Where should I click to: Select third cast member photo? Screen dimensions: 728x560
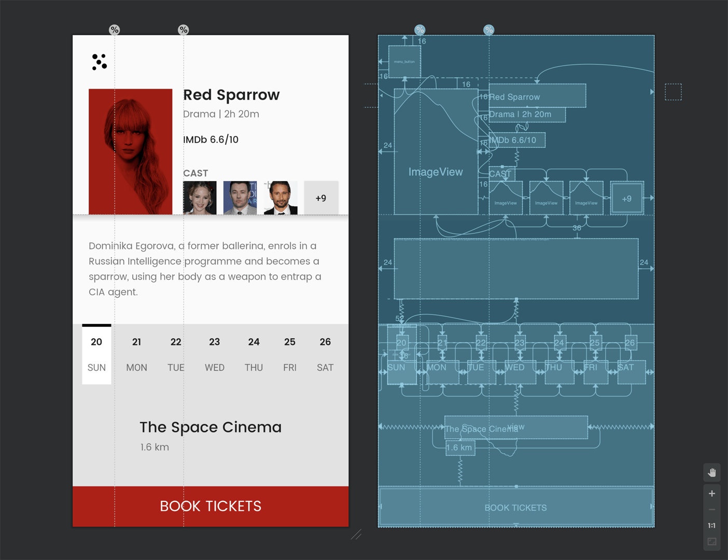pos(281,198)
